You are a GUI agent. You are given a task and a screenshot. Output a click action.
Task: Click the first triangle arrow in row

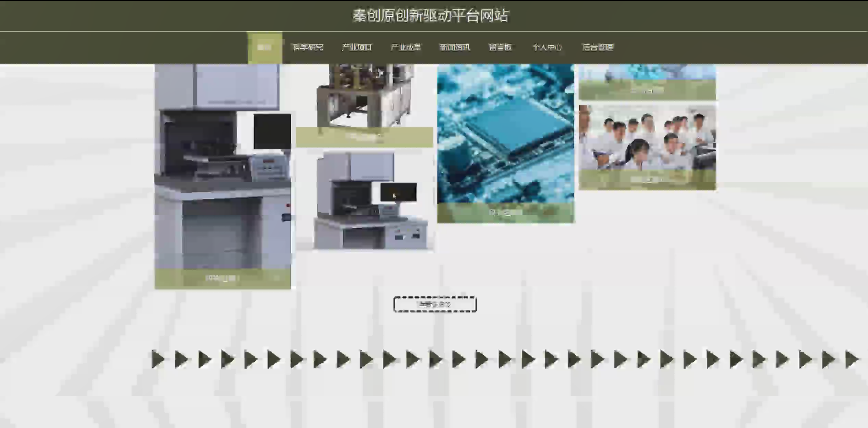click(158, 360)
